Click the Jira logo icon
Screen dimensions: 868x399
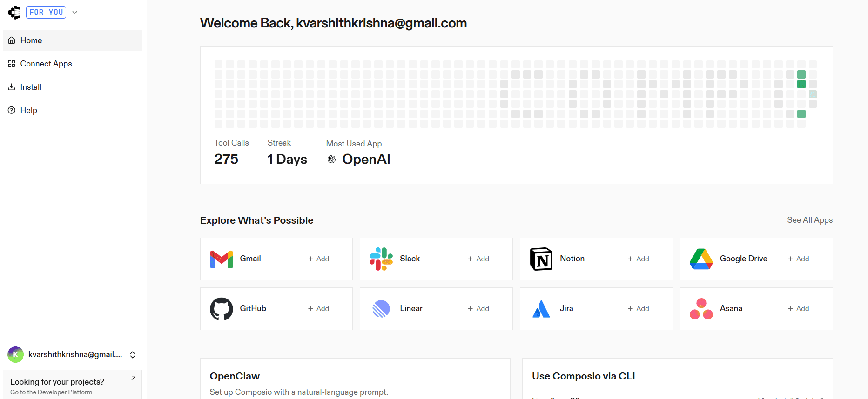point(541,309)
